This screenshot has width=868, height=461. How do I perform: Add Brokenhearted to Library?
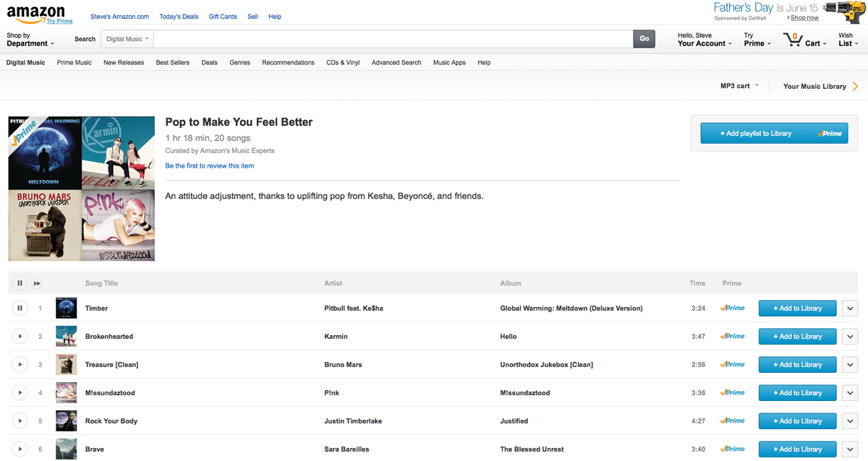[797, 337]
